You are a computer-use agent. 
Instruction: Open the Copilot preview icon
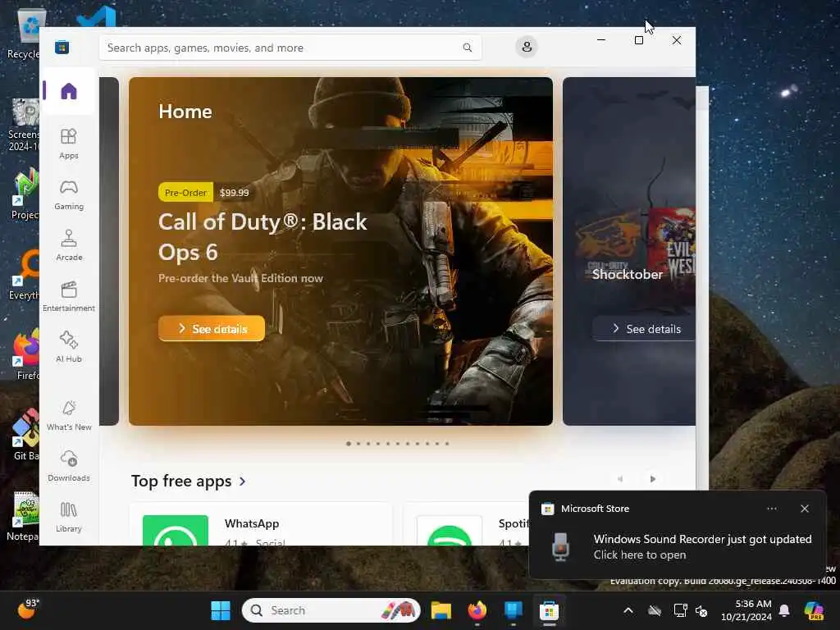tap(814, 610)
